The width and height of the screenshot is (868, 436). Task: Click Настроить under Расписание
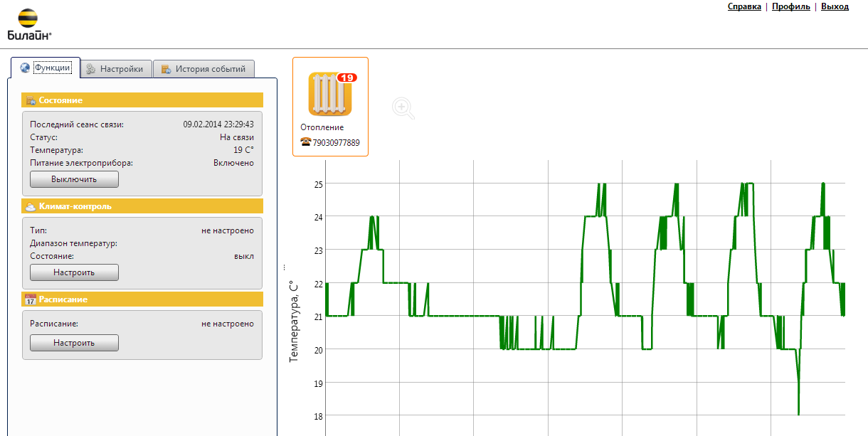74,343
